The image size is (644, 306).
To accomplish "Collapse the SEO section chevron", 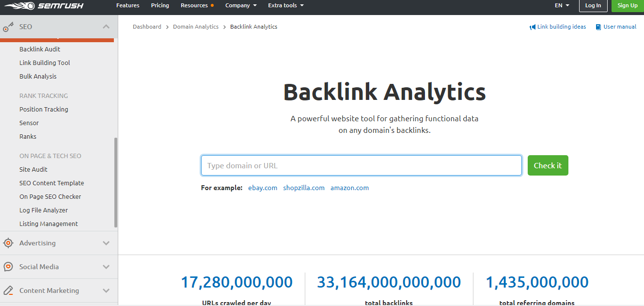I will point(106,27).
